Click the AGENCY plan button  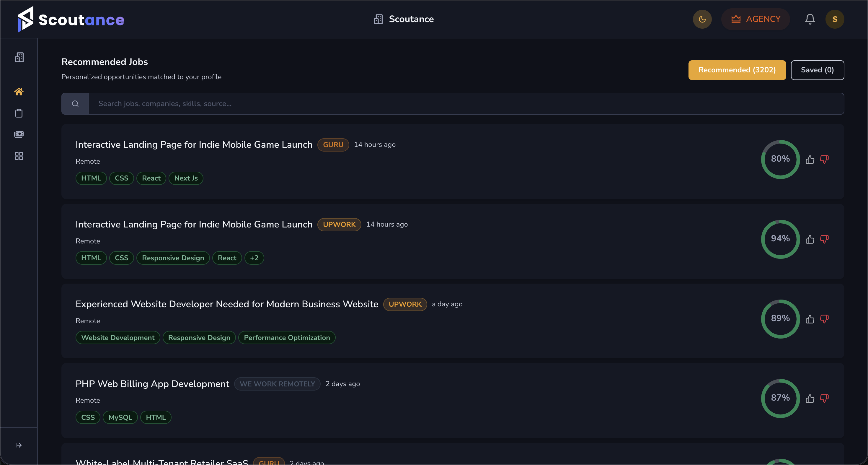click(x=756, y=19)
